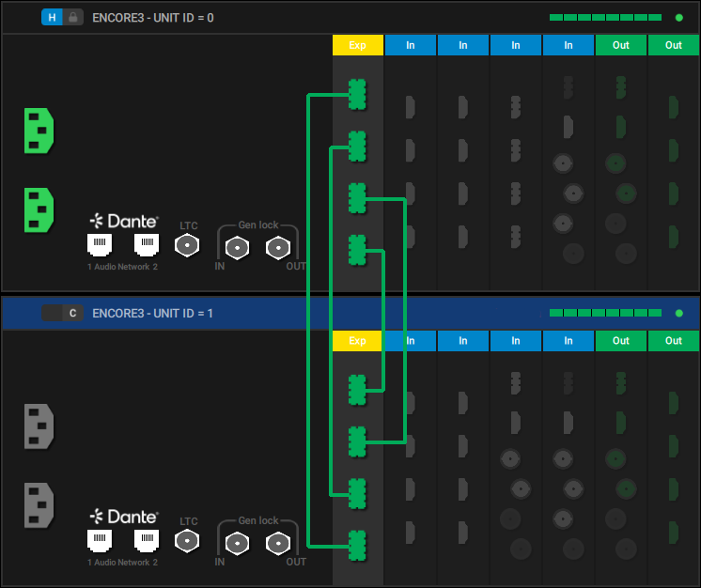Click the lower gray power inlet on Unit 1
This screenshot has height=588, width=701.
(39, 505)
